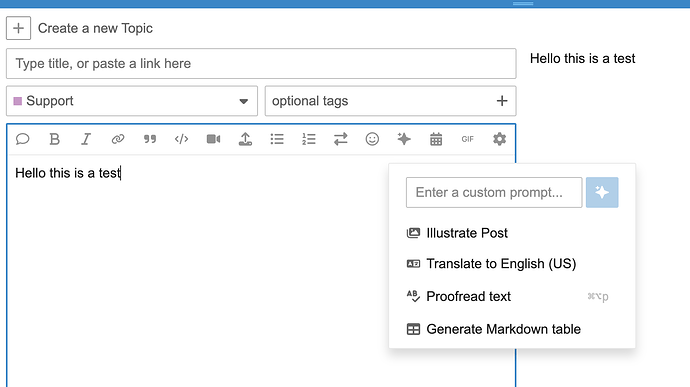Screen dimensions: 690x387
Task: Insert a date with the calendar icon
Action: 436,139
